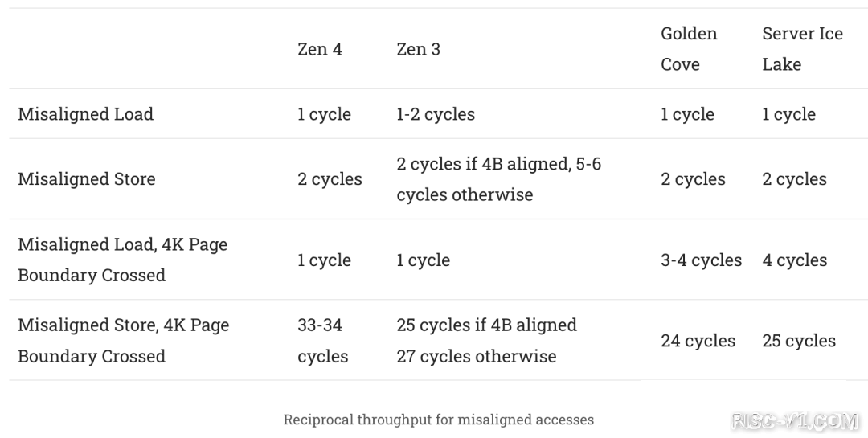Click the 4 cycles Server Ice Lake cell
868x438 pixels.
pos(794,260)
